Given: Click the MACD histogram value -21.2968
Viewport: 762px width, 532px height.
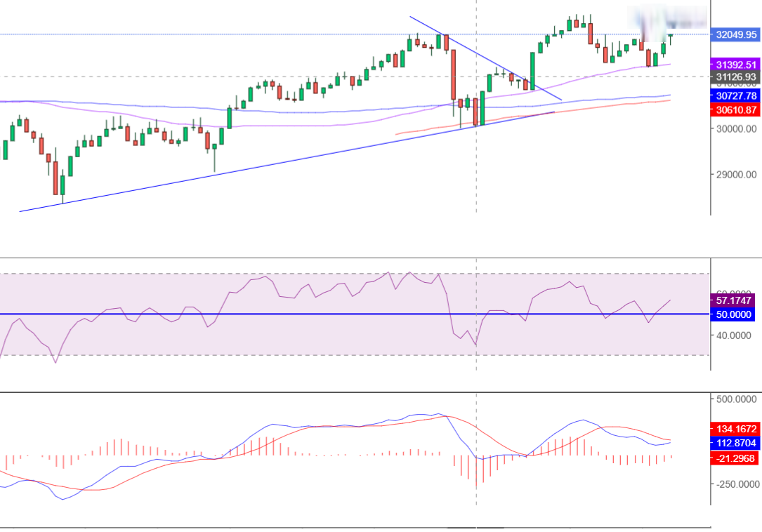Looking at the screenshot, I should pyautogui.click(x=735, y=458).
